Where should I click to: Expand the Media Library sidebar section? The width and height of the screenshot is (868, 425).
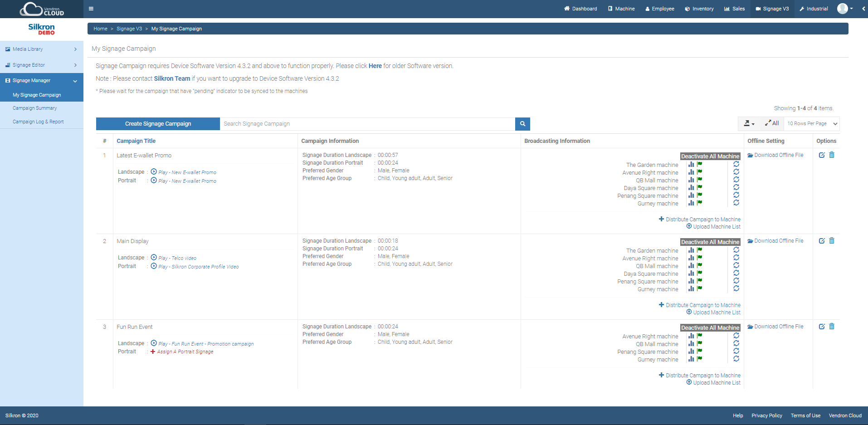coord(41,49)
